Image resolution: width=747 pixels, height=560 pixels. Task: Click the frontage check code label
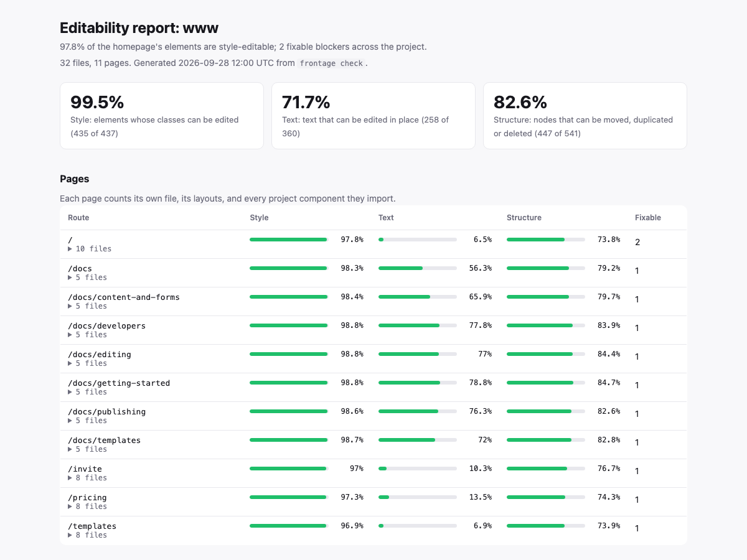click(x=331, y=63)
